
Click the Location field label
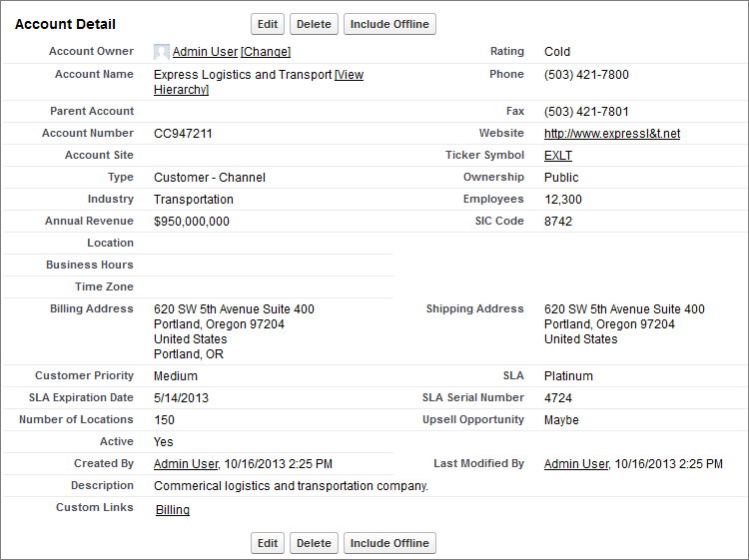[110, 243]
